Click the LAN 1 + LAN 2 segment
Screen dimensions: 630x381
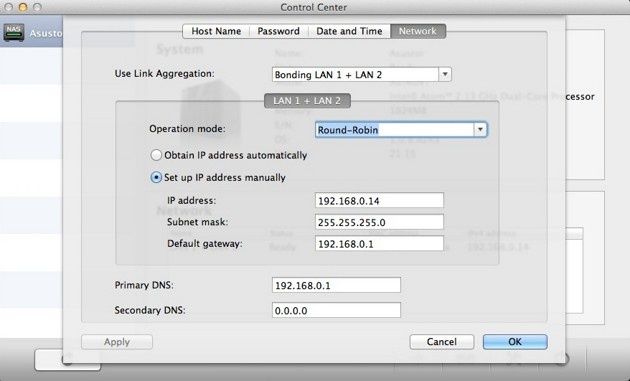[x=307, y=100]
